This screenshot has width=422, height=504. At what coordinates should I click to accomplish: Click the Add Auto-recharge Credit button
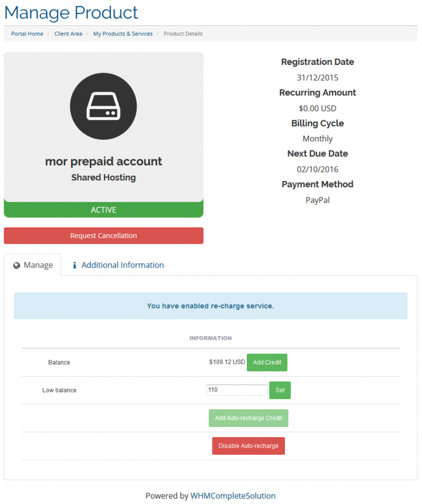coord(248,418)
